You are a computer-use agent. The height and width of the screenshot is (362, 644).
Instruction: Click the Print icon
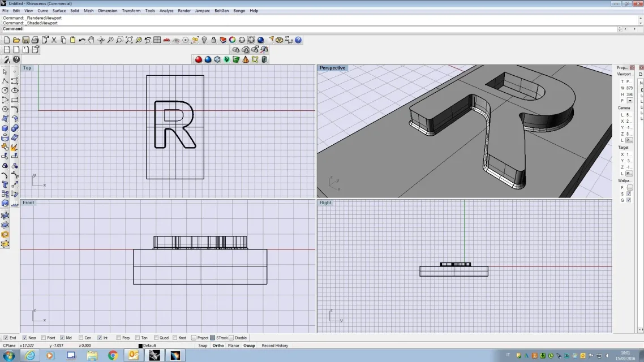click(35, 40)
